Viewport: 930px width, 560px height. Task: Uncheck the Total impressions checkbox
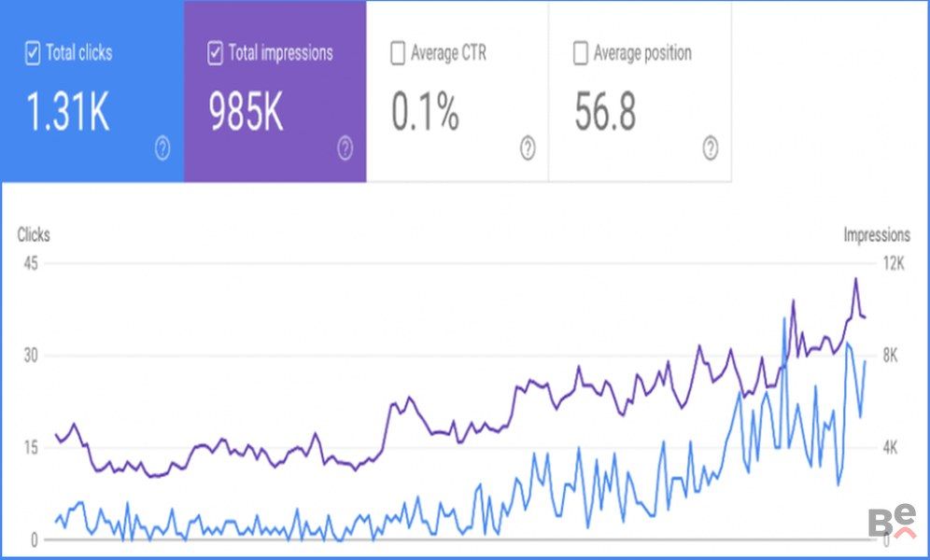[215, 53]
